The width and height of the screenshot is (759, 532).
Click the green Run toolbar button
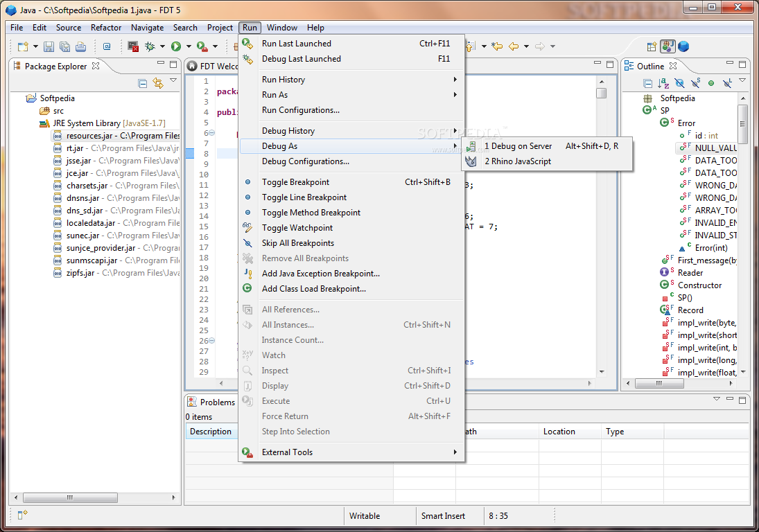pos(176,46)
